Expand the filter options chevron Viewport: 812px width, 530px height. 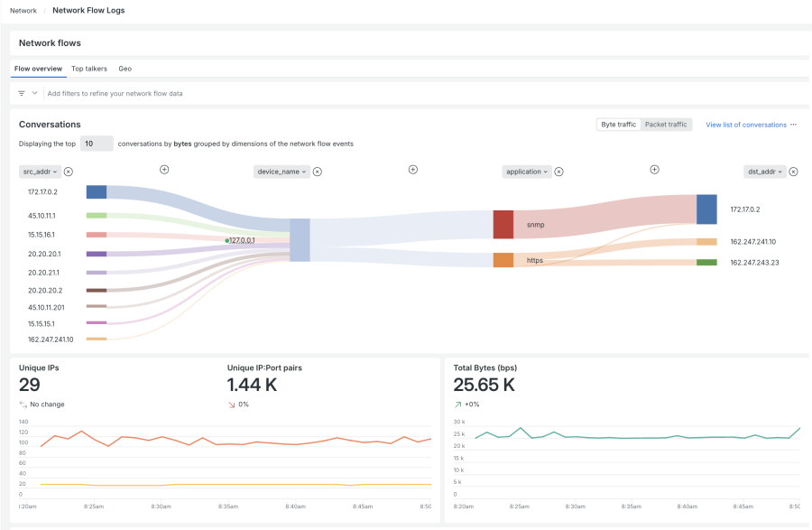(x=34, y=93)
